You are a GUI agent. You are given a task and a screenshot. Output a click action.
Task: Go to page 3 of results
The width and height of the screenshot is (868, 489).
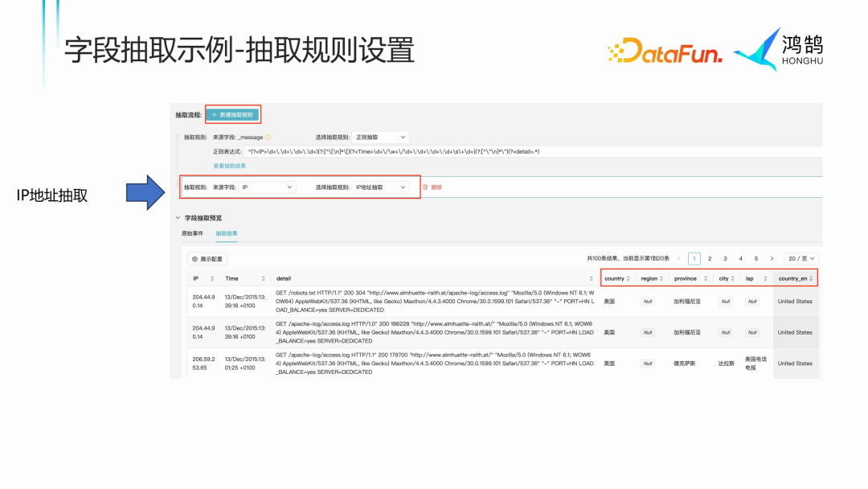coord(725,258)
